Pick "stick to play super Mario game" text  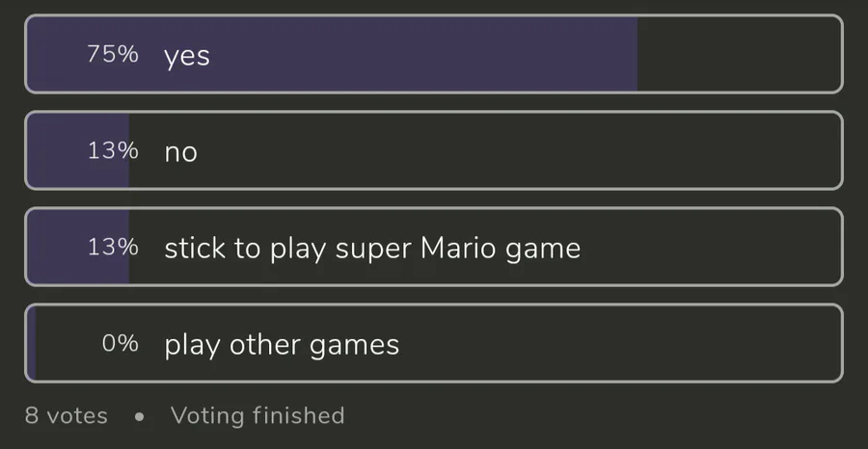[x=372, y=249]
